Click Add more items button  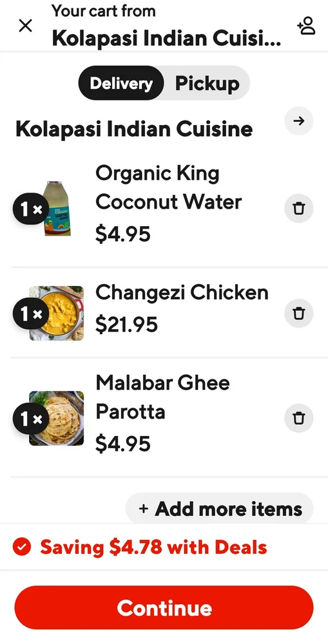click(220, 509)
